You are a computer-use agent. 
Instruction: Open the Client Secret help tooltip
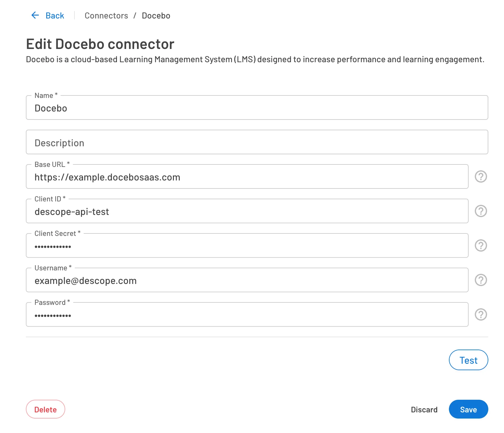481,245
